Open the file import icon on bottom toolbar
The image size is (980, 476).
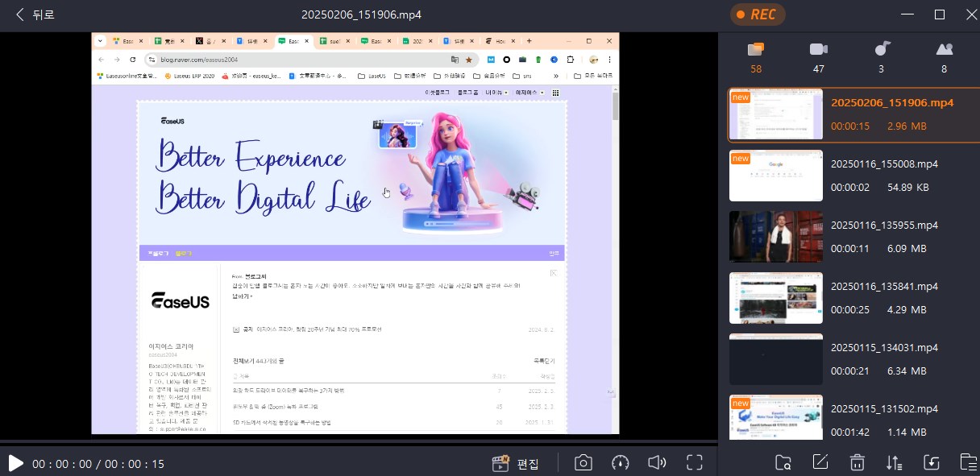pyautogui.click(x=931, y=462)
